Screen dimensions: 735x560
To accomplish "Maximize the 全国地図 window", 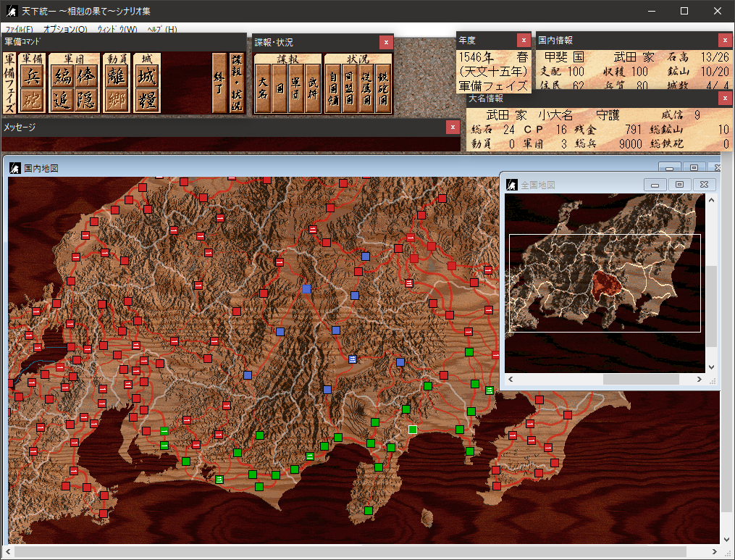I will point(679,185).
